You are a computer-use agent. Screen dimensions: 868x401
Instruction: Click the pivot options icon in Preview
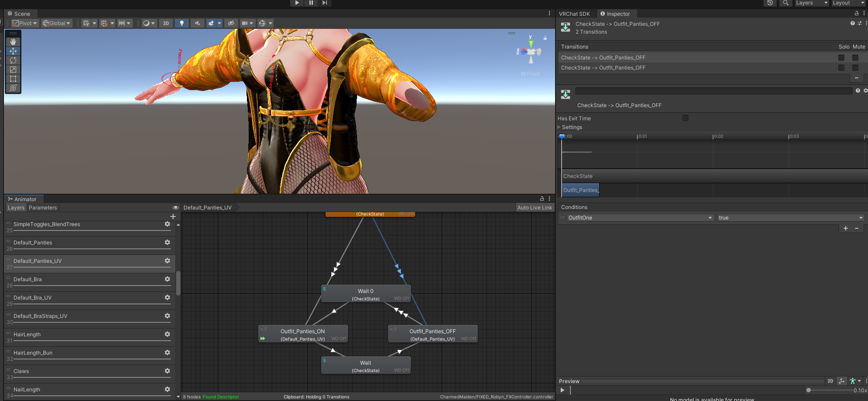pyautogui.click(x=842, y=381)
